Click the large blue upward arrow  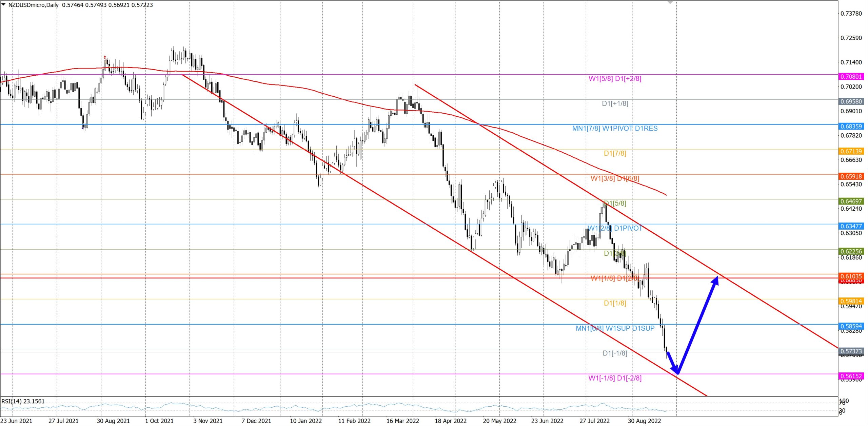[698, 322]
